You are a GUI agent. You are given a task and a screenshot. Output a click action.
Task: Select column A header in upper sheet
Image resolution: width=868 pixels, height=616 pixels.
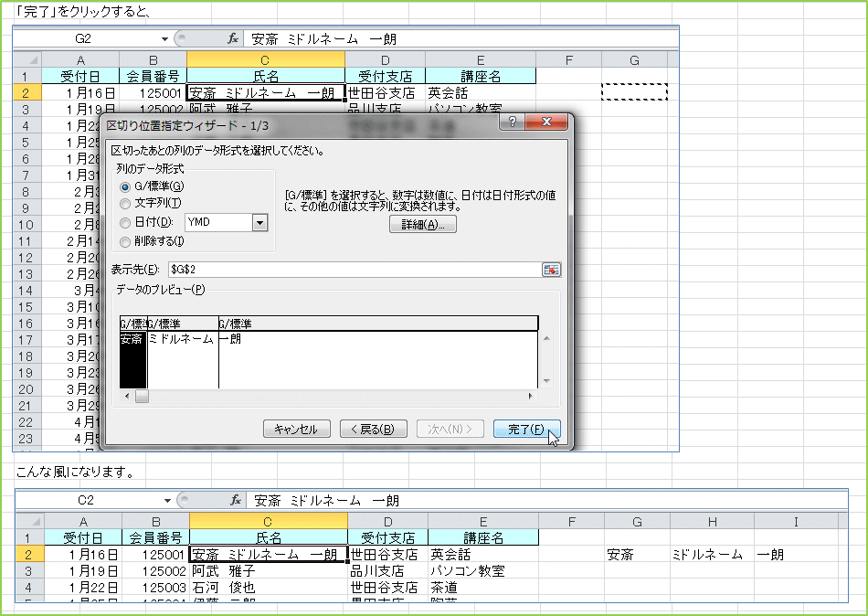(80, 59)
